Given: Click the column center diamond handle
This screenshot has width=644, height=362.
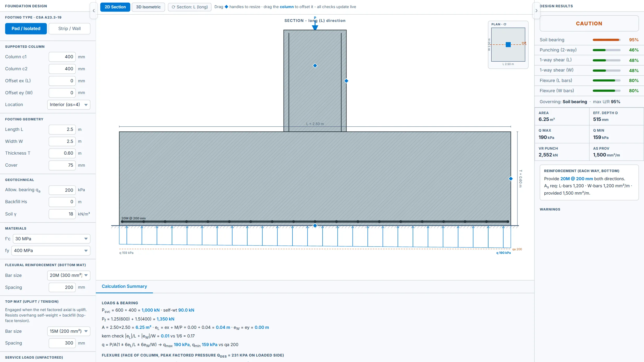Looking at the screenshot, I should (x=315, y=66).
